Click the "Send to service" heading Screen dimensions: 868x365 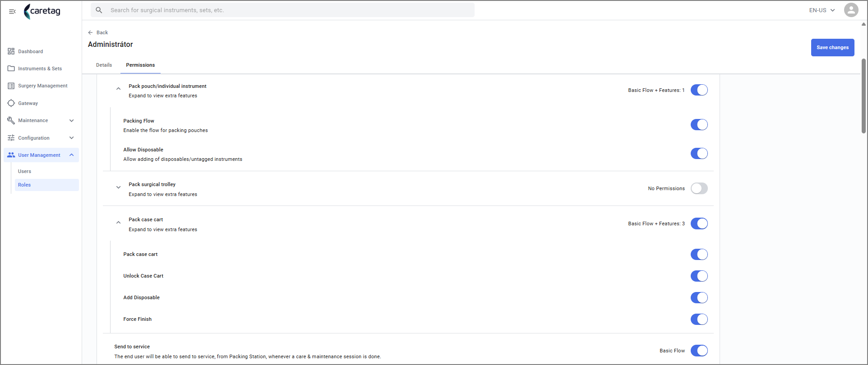[x=132, y=347]
